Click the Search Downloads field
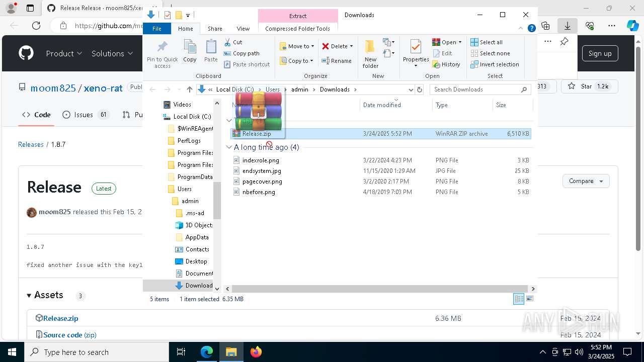 (480, 89)
